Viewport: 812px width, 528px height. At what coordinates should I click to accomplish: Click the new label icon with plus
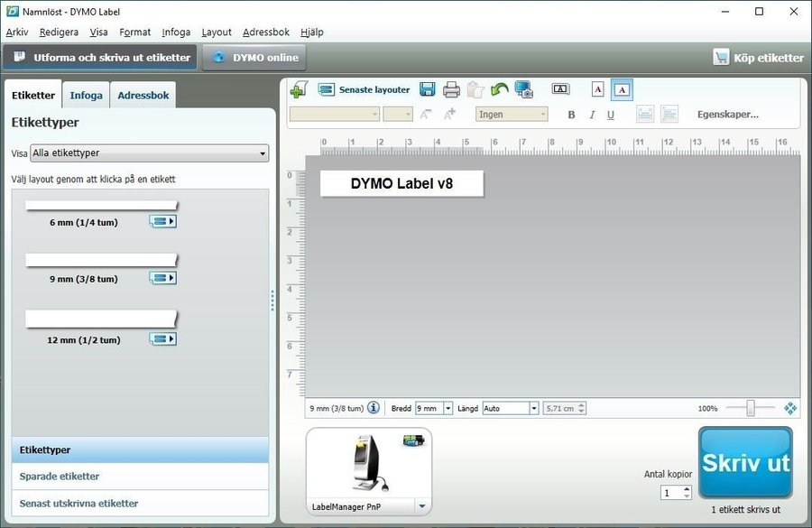point(300,89)
